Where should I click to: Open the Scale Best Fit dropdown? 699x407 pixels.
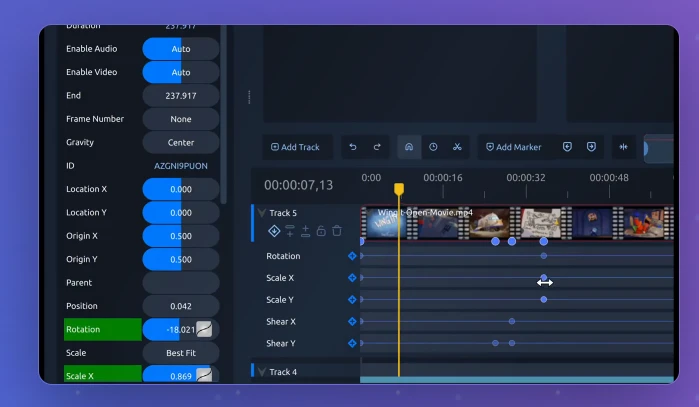tap(181, 353)
